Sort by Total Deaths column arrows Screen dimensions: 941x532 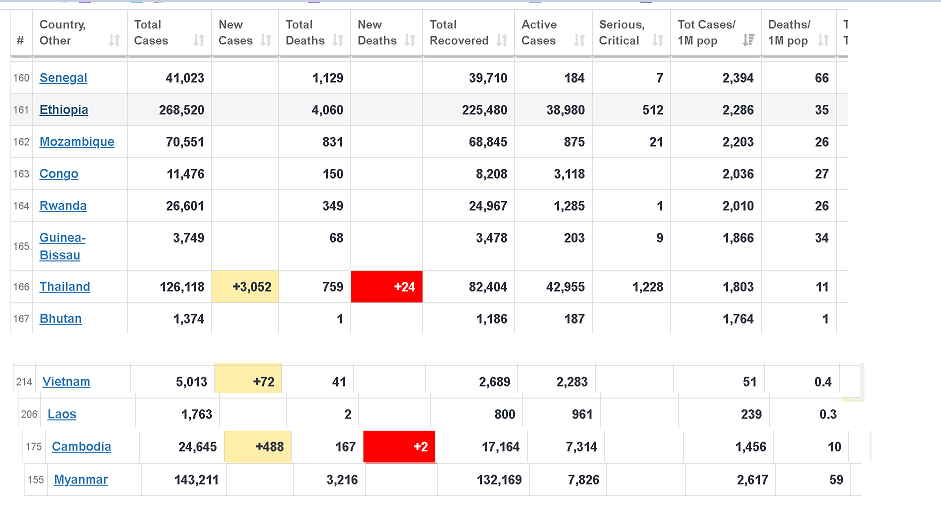338,40
